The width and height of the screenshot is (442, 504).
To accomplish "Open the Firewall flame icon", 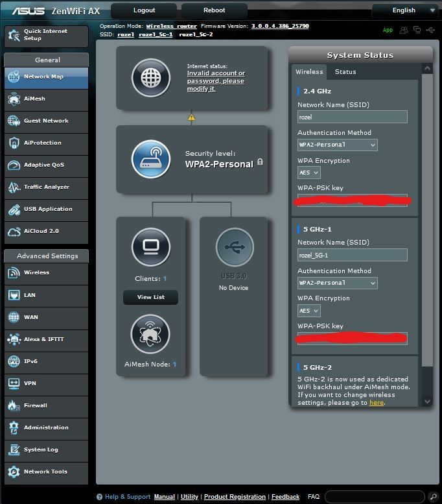I will click(14, 405).
